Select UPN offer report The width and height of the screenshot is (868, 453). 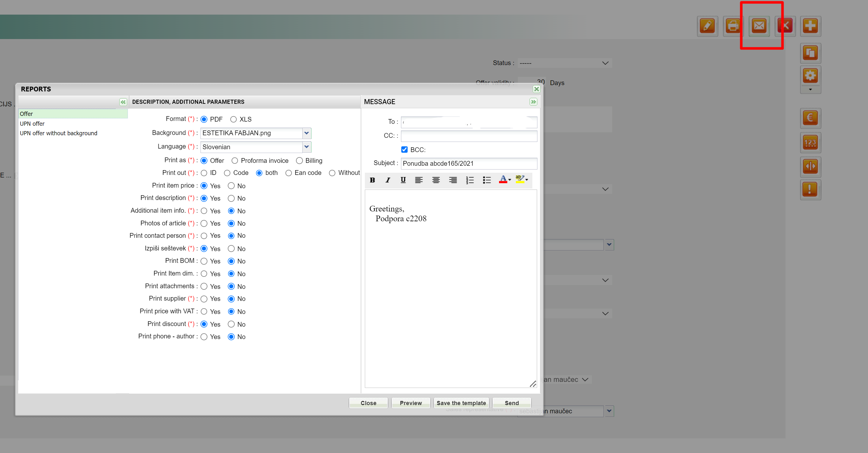[32, 124]
